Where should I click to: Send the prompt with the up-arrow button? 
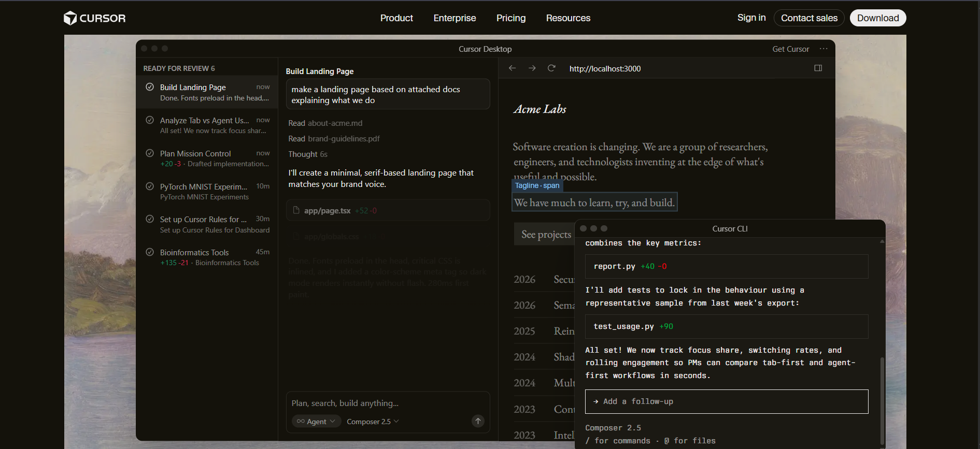478,421
